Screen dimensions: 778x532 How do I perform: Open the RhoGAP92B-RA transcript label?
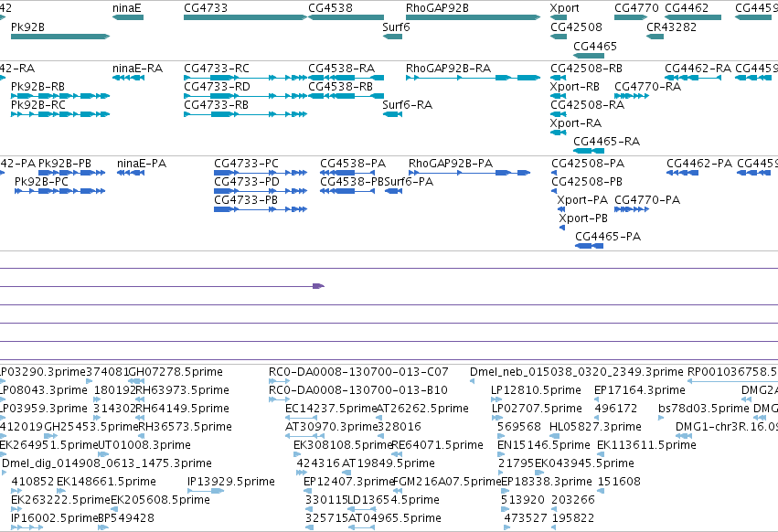tap(448, 68)
